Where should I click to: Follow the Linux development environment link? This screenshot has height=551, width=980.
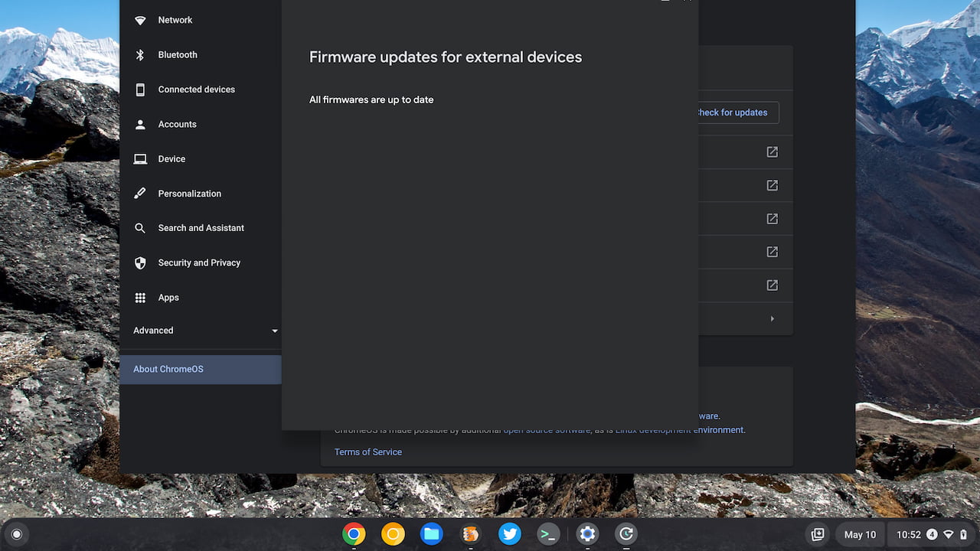point(680,430)
